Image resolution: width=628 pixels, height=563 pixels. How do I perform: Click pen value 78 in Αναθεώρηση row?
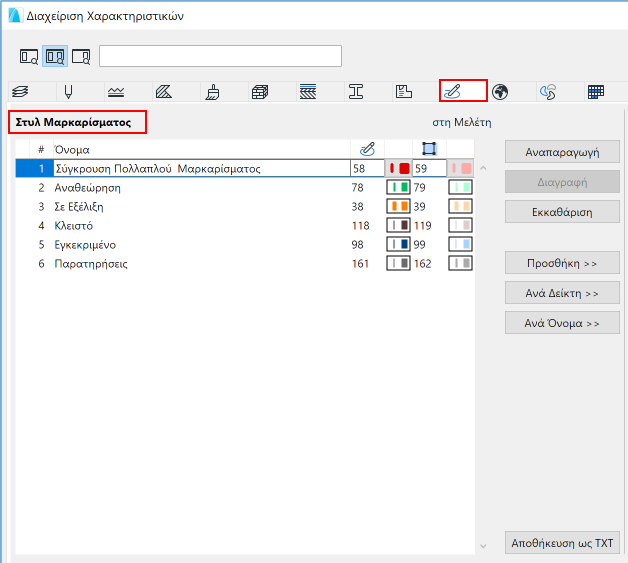pos(357,187)
